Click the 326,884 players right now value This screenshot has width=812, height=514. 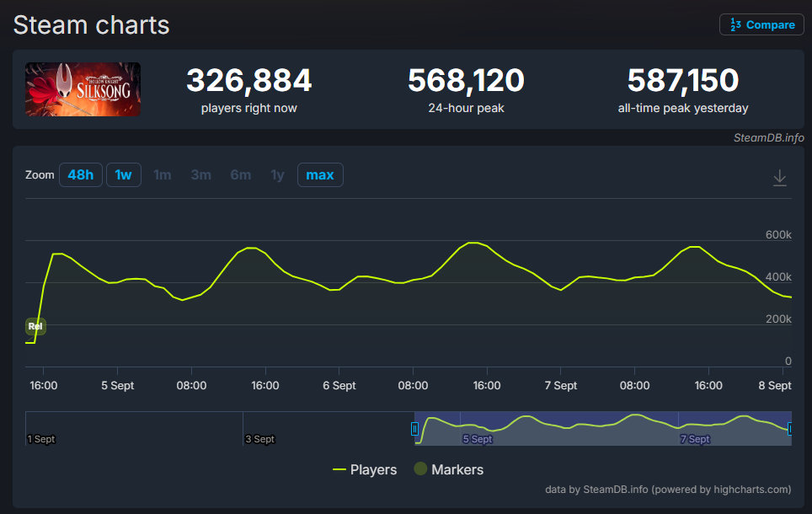pos(248,80)
